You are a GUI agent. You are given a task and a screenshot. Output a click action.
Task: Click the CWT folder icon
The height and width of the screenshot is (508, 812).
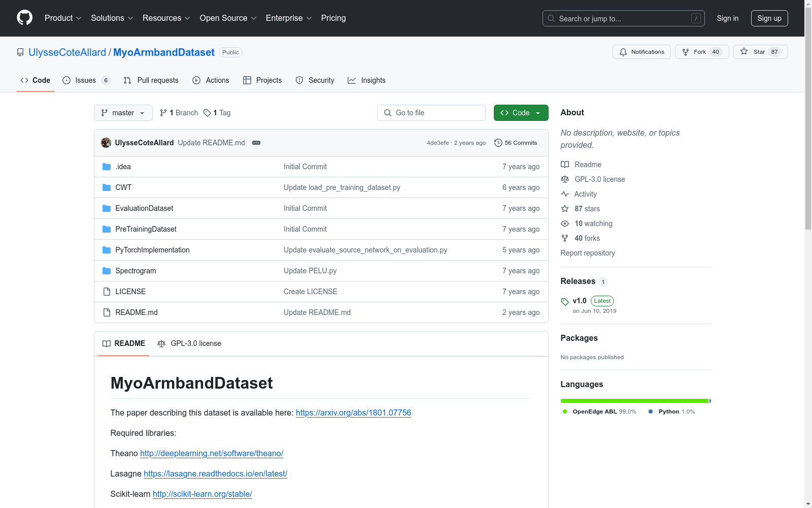[107, 187]
